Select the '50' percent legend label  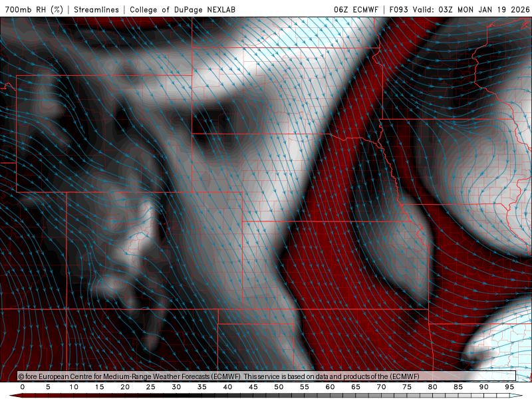(x=279, y=387)
